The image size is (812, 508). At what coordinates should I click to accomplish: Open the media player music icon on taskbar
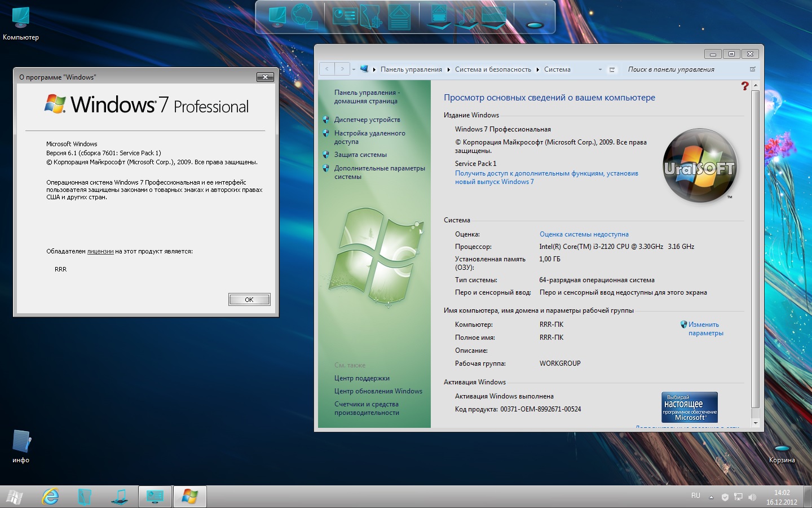click(120, 497)
